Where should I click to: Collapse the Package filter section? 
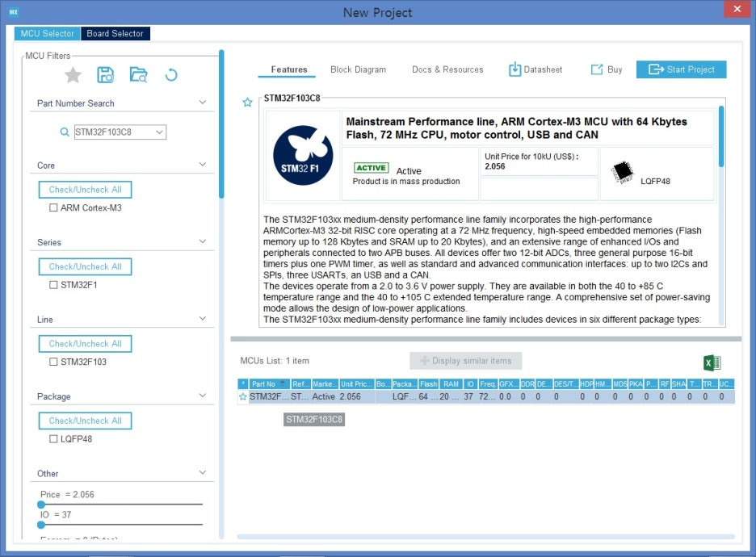coord(203,396)
